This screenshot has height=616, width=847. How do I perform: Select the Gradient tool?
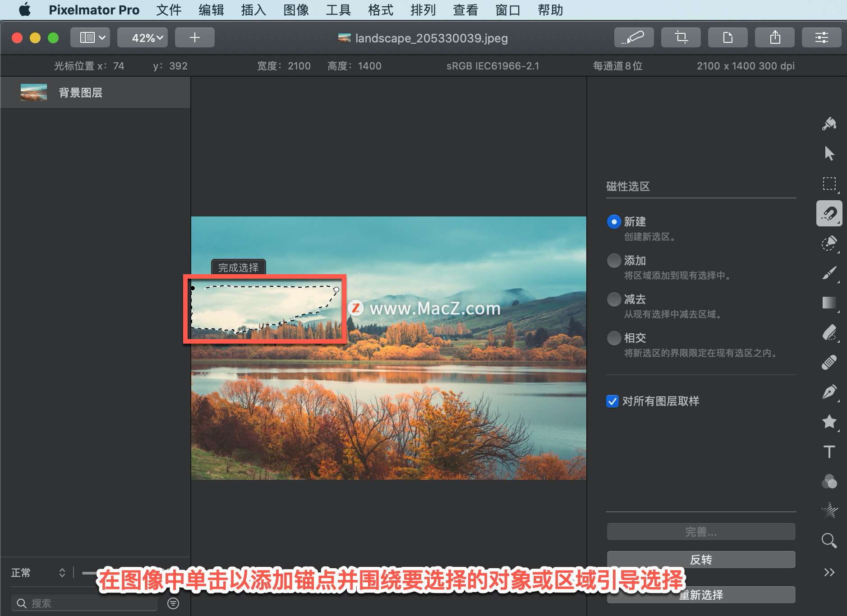pos(829,303)
